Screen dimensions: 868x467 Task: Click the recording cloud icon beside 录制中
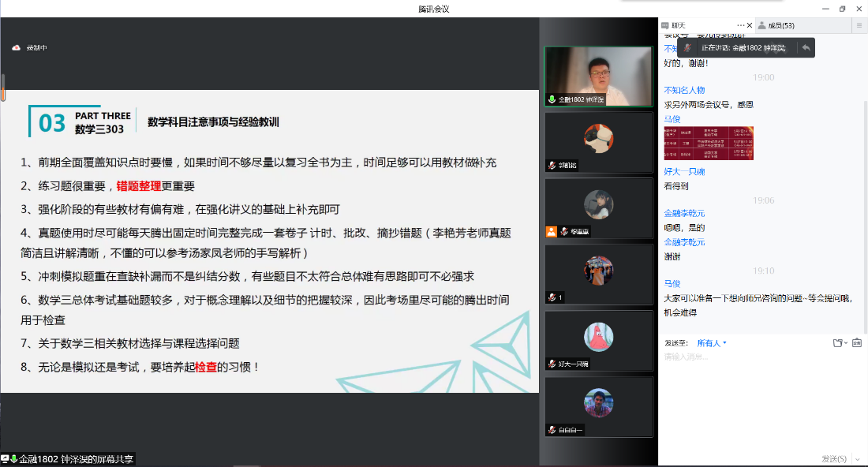coord(16,48)
